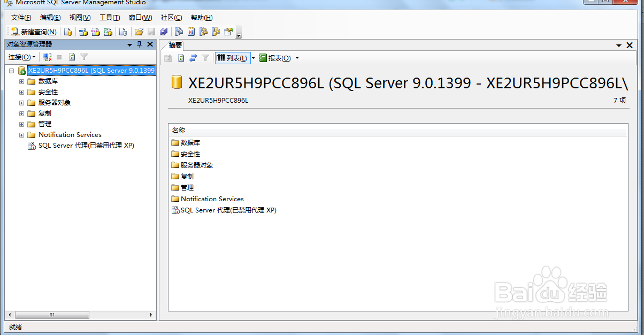Open the 视图(V) menu
The height and width of the screenshot is (335, 644).
coord(80,18)
